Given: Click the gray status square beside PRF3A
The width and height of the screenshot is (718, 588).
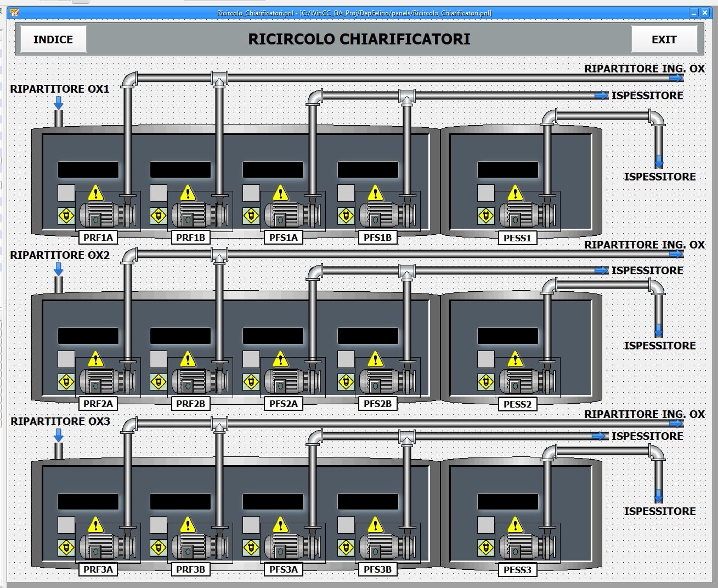Looking at the screenshot, I should pos(66,525).
